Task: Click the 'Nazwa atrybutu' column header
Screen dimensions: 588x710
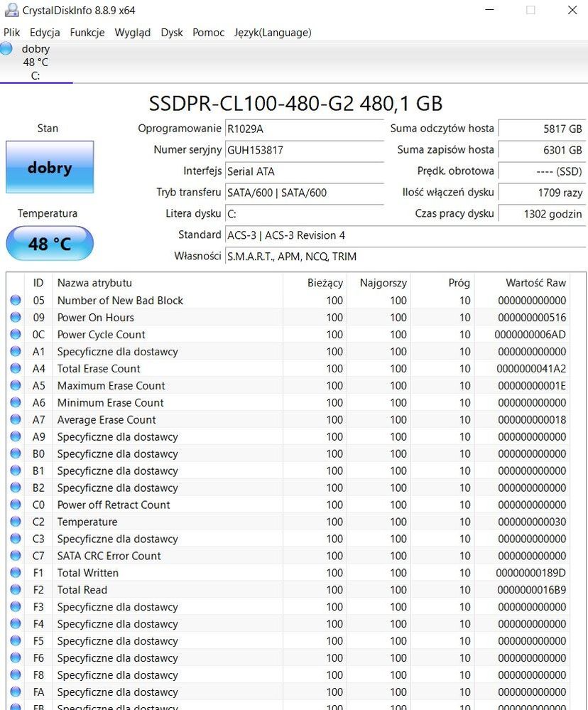Action: click(94, 283)
